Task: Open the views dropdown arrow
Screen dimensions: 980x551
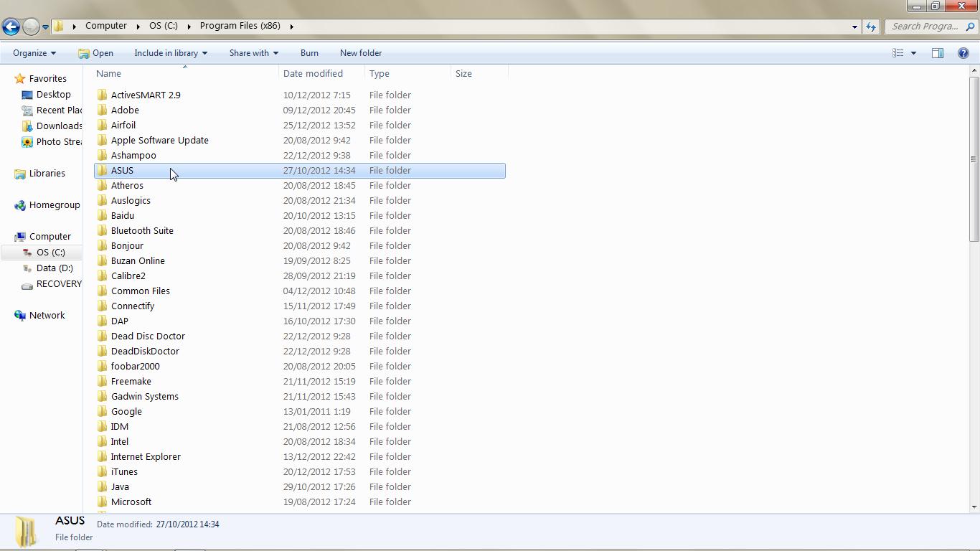Action: click(x=912, y=52)
